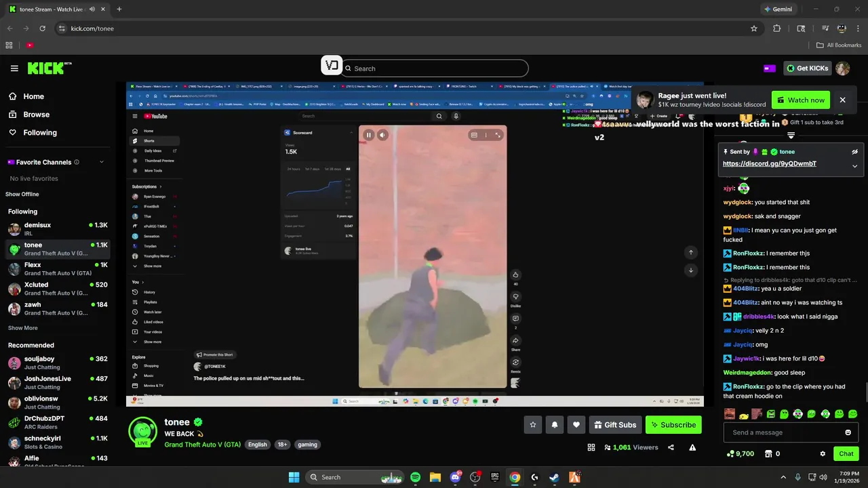Open a new Chrome tab
This screenshot has height=488, width=868.
tap(119, 9)
